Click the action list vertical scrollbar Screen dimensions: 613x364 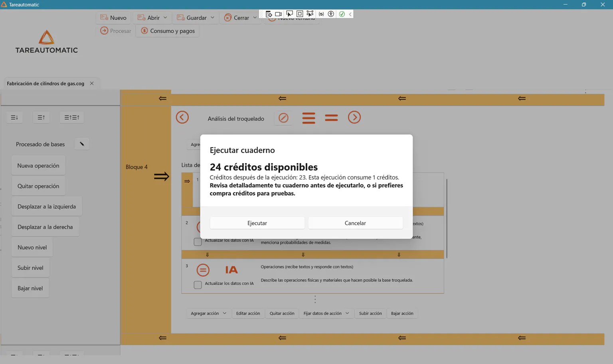tap(447, 218)
